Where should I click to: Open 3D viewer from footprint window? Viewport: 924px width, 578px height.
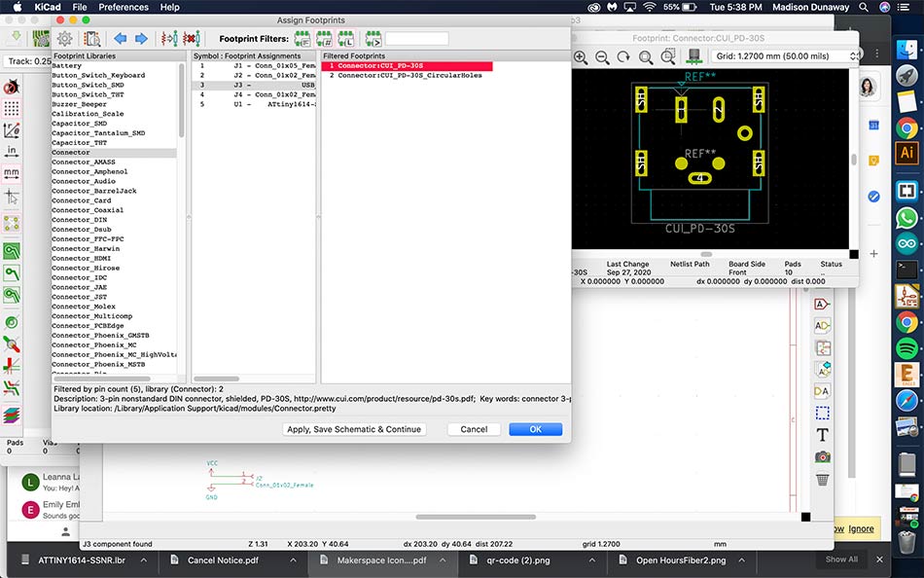click(x=694, y=56)
